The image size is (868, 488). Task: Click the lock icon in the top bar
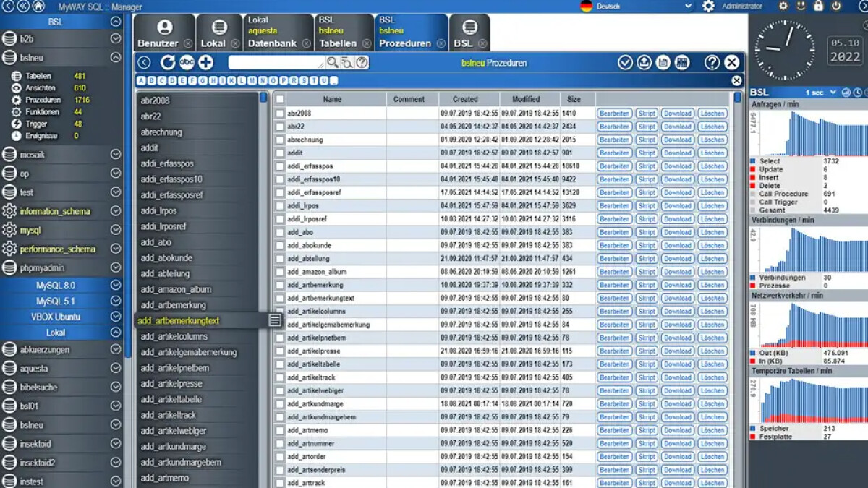[819, 6]
